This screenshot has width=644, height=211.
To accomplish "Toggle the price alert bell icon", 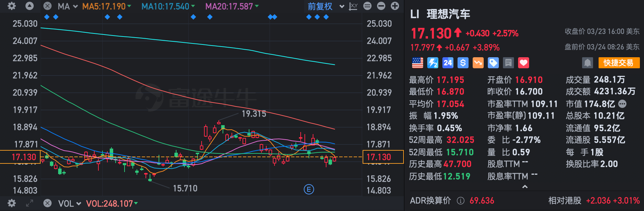I will (x=588, y=63).
